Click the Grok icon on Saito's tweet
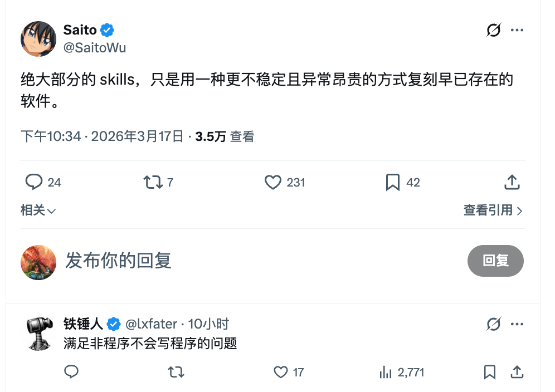 tap(493, 30)
